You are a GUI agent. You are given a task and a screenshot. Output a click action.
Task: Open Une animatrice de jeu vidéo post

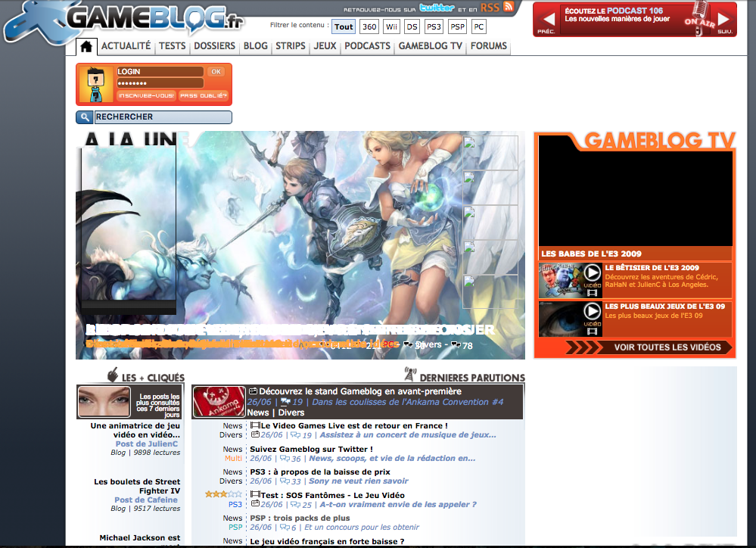135,430
